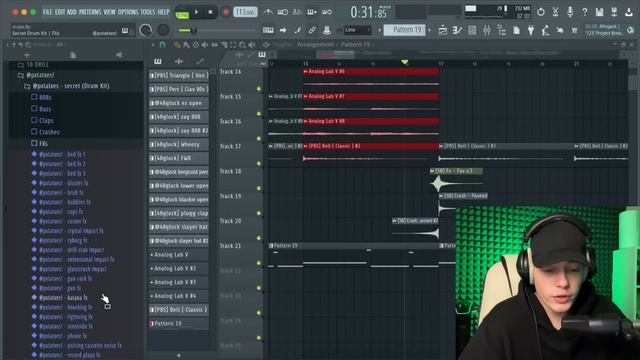The image size is (640, 360).
Task: Open the snap Line dropdown
Action: point(358,30)
